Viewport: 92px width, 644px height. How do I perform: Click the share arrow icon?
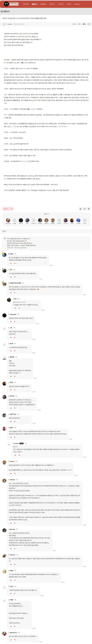(x=84, y=209)
